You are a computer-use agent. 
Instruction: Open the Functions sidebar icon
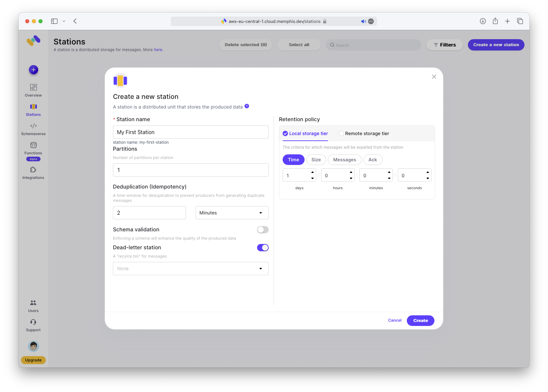(33, 145)
